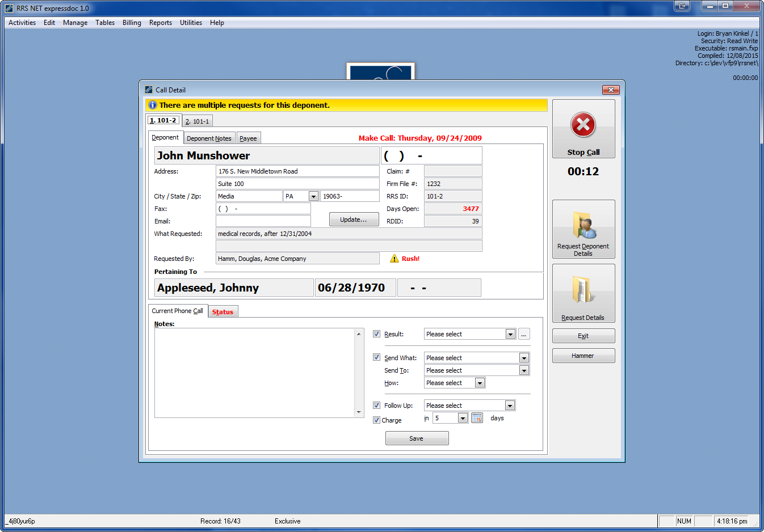
Task: Open the follow-up calendar date picker
Action: click(x=477, y=418)
